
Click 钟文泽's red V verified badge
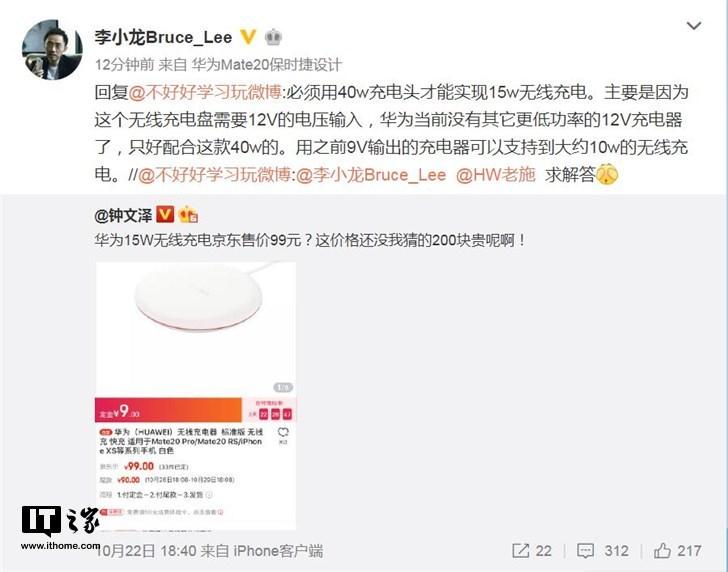(165, 214)
